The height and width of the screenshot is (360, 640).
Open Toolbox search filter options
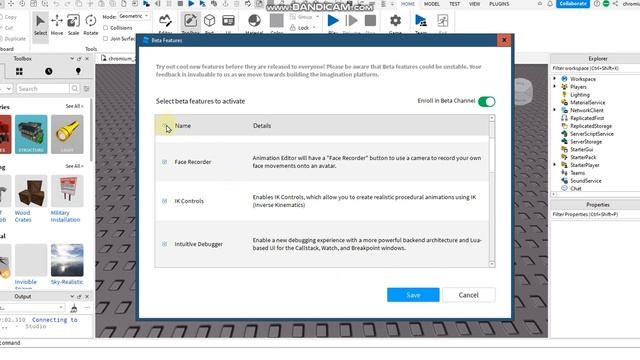87,89
